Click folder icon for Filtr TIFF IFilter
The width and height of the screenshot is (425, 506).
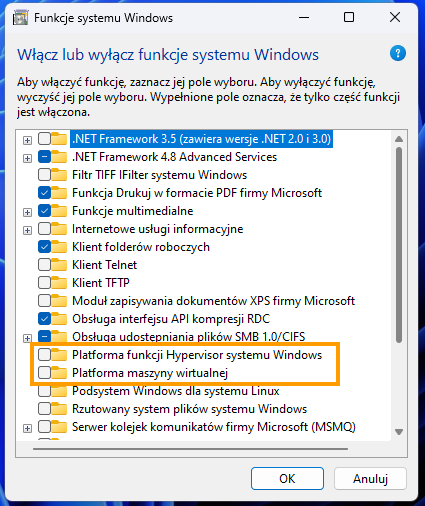coord(59,175)
